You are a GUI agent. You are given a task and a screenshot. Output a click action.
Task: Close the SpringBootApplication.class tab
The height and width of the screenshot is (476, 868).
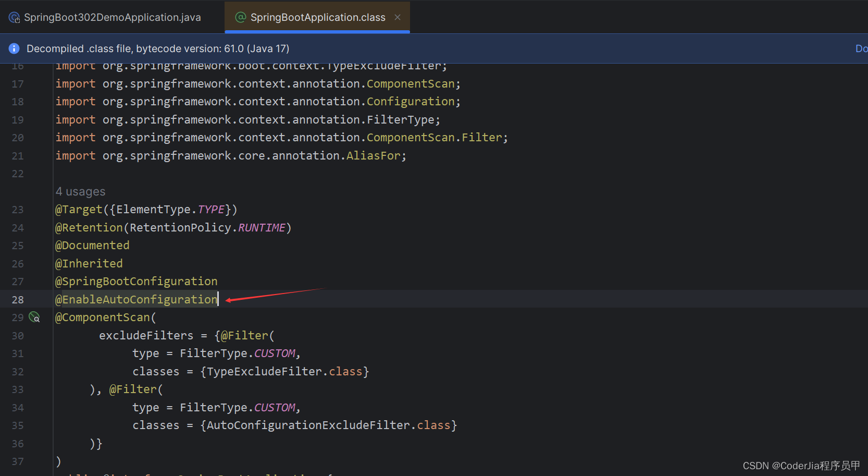pos(398,17)
